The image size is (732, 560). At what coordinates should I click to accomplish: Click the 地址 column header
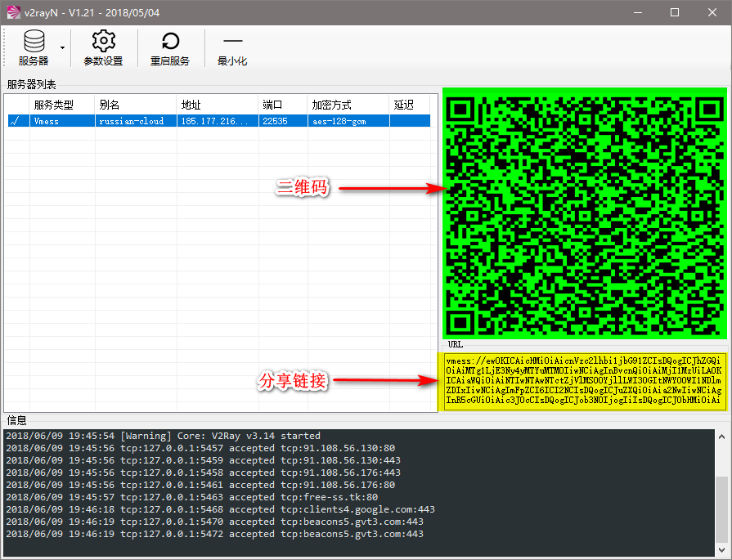click(218, 105)
